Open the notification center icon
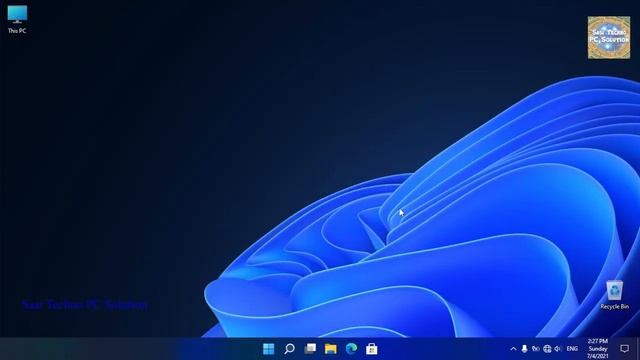Screen dimensions: 640x360 [624, 349]
